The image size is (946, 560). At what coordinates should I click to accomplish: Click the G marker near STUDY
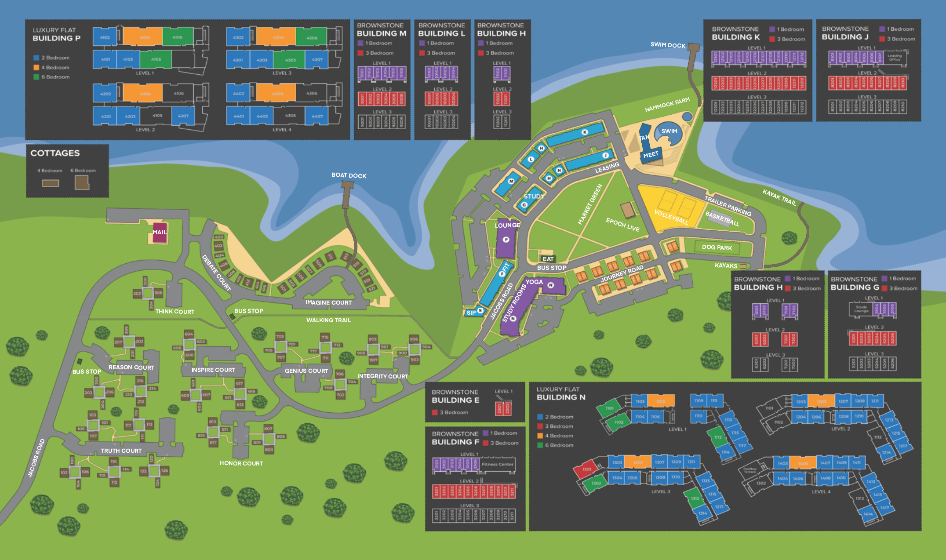524,205
